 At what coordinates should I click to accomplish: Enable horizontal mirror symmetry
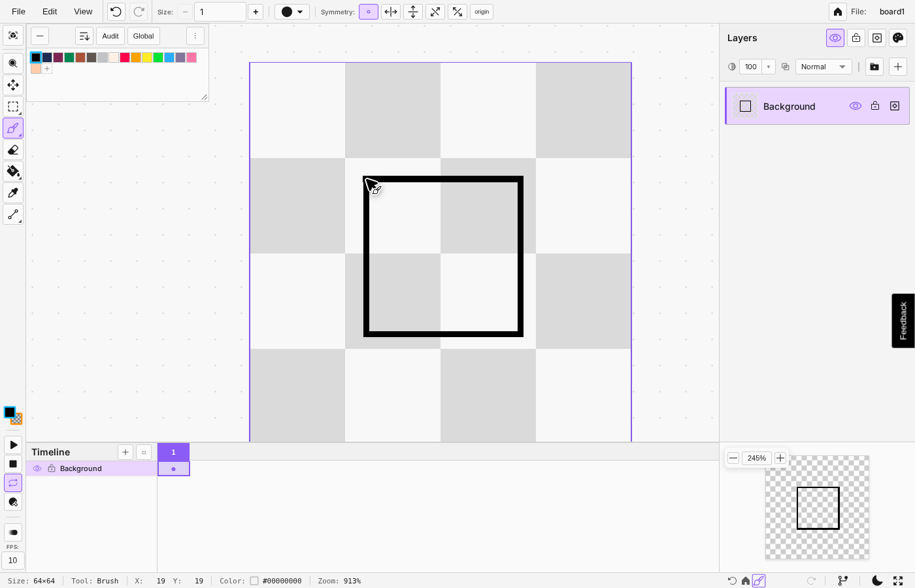point(391,12)
